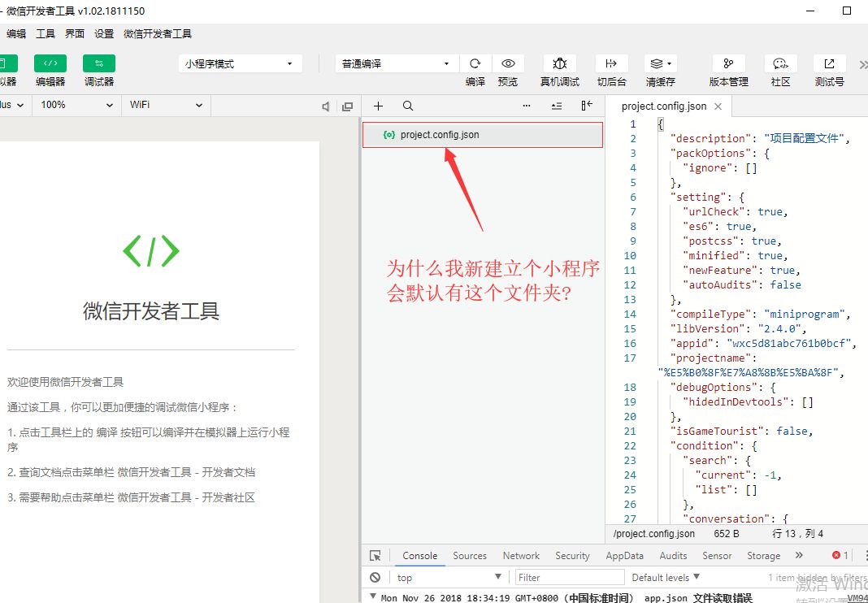Close the project.config.json tab
The image size is (868, 603).
(718, 106)
